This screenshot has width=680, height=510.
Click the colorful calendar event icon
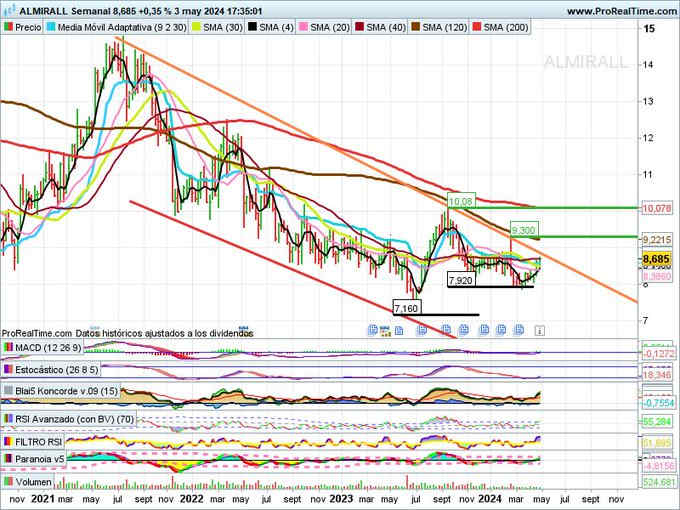[385, 331]
